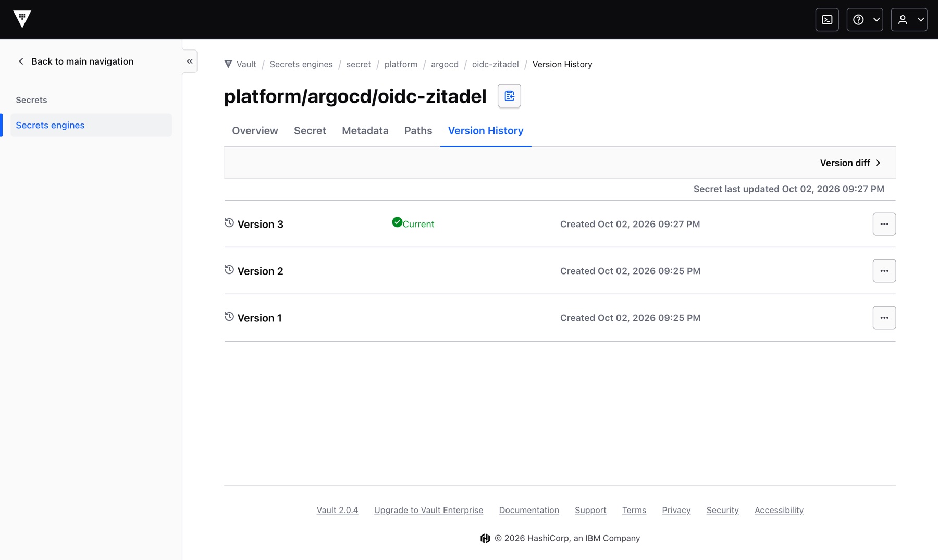Viewport: 938px width, 560px height.
Task: Click the secret breadcrumb
Action: pos(359,64)
